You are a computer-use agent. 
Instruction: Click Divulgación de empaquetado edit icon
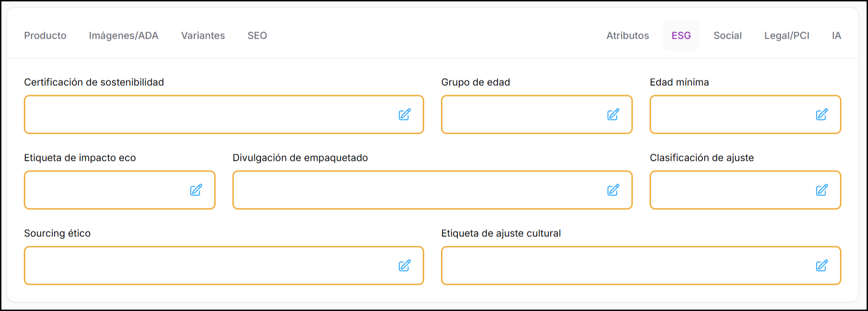coord(613,190)
